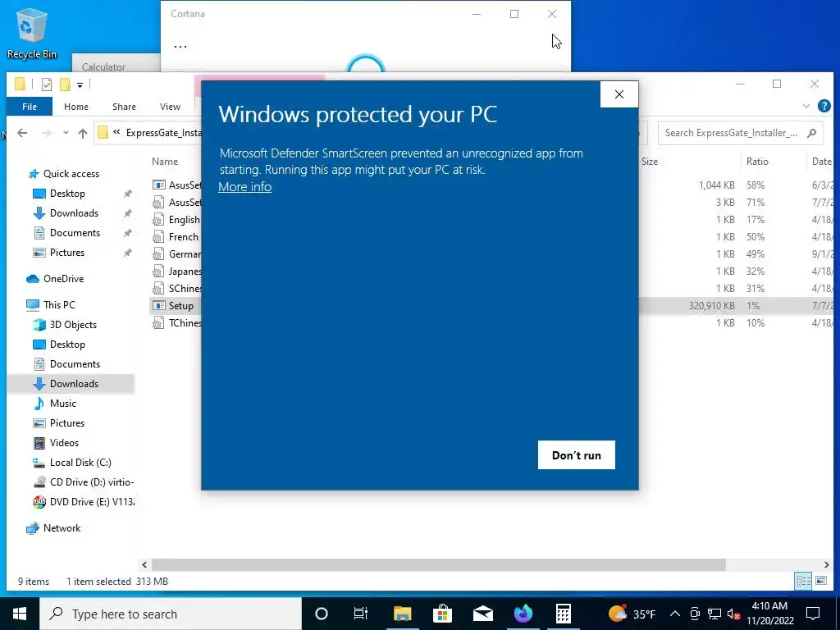Screen dimensions: 840x630
Task: Select Downloads under This PC
Action: 74,384
